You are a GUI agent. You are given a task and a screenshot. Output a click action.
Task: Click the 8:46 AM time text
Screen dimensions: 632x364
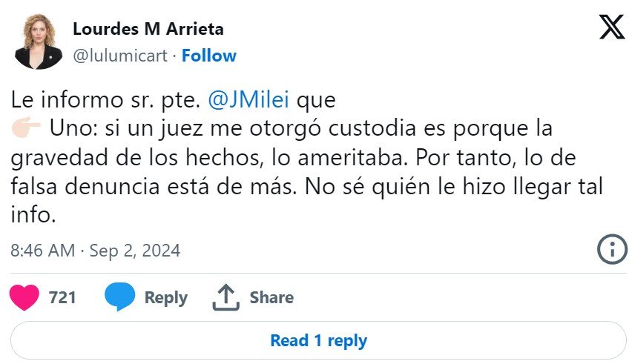pyautogui.click(x=42, y=251)
